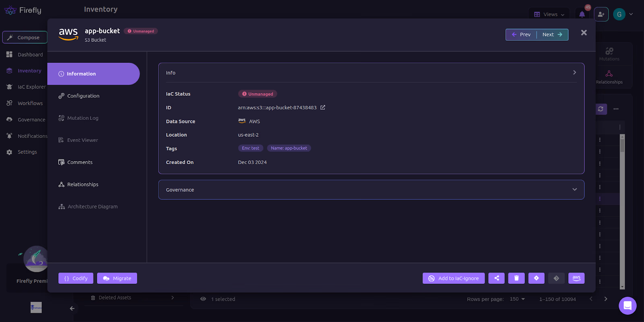Go to previous asset with Prev
The width and height of the screenshot is (644, 322).
point(521,35)
